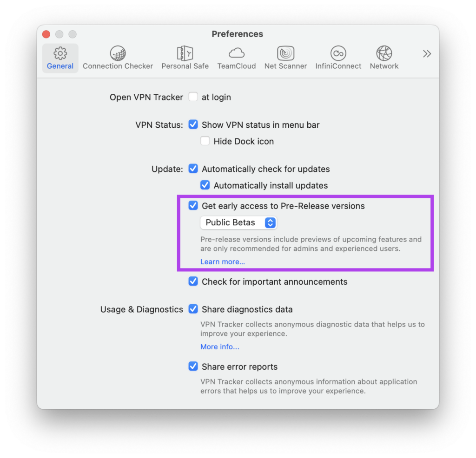Open the Public Betas dropdown
The width and height of the screenshot is (476, 458).
pyautogui.click(x=238, y=222)
